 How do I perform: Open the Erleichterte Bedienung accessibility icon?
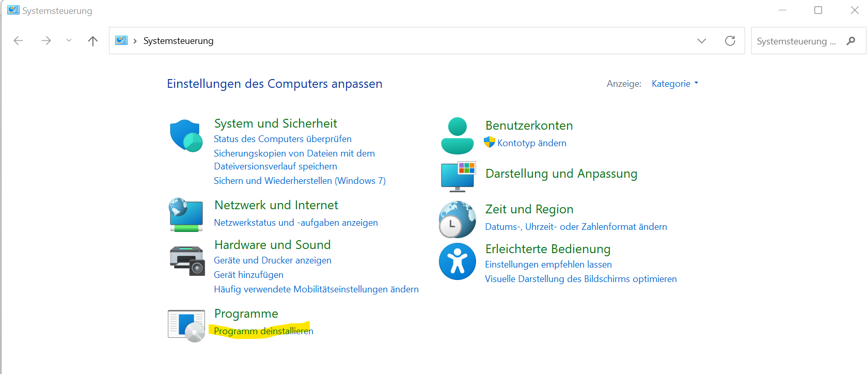pos(457,261)
